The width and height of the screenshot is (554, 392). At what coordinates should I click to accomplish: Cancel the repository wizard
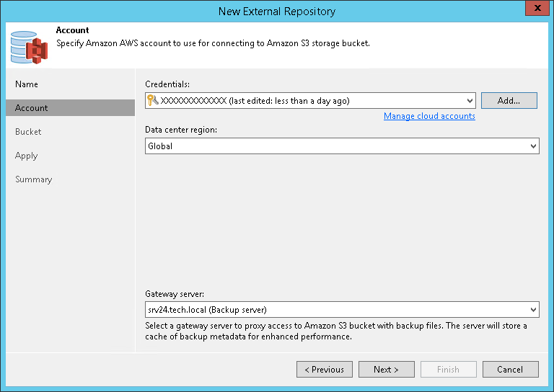tap(510, 370)
